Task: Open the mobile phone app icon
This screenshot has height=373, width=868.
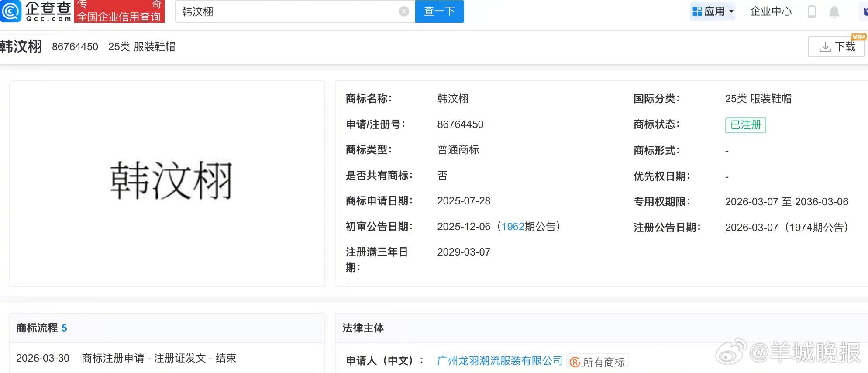Action: [812, 12]
